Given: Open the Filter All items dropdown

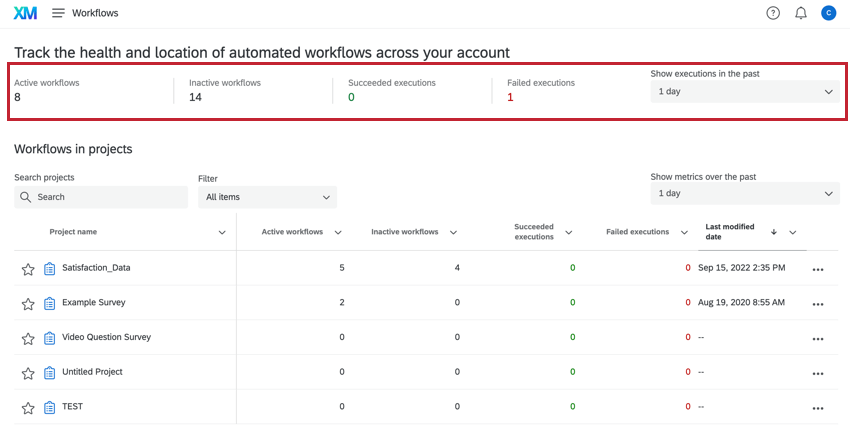Looking at the screenshot, I should point(267,197).
